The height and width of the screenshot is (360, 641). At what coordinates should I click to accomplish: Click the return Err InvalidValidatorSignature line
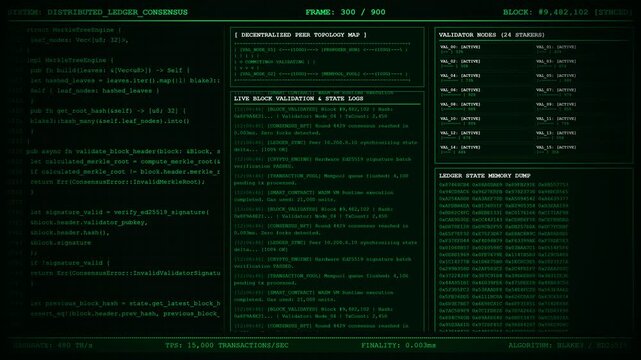coord(126,273)
